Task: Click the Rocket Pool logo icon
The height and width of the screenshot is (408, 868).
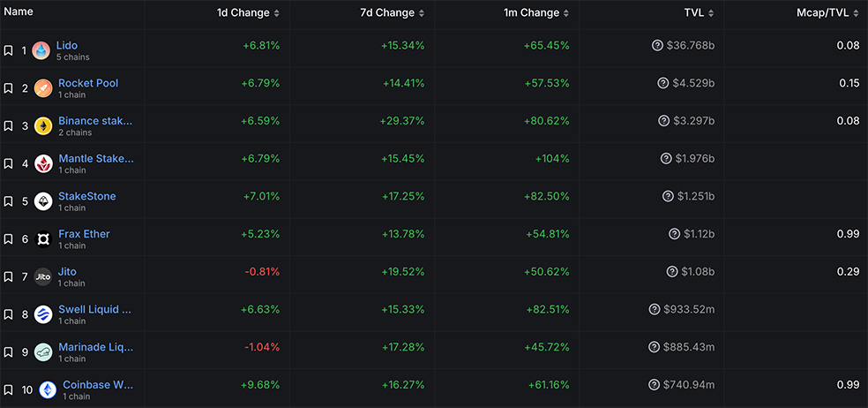Action: [43, 88]
